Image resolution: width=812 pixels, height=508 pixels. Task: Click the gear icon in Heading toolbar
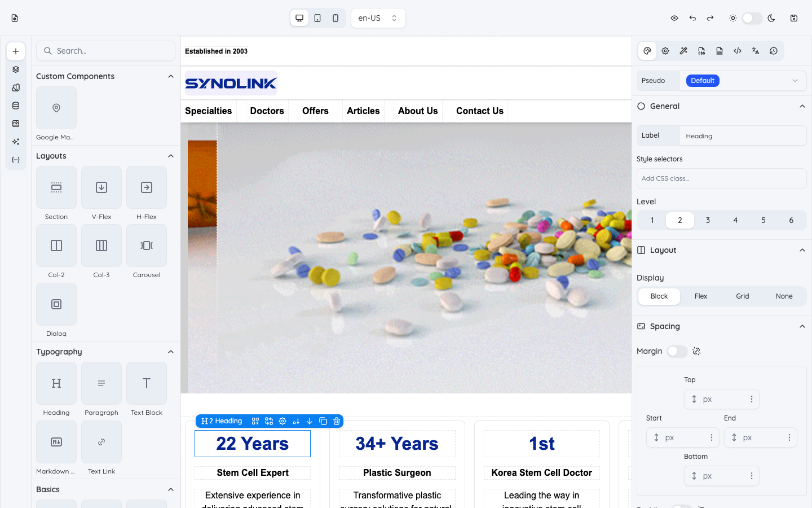(x=283, y=421)
